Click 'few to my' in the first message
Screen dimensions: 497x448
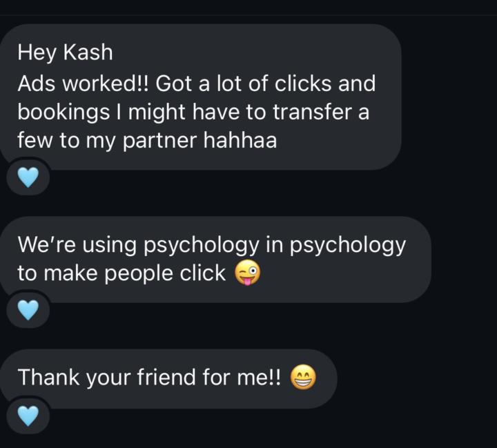(x=66, y=140)
